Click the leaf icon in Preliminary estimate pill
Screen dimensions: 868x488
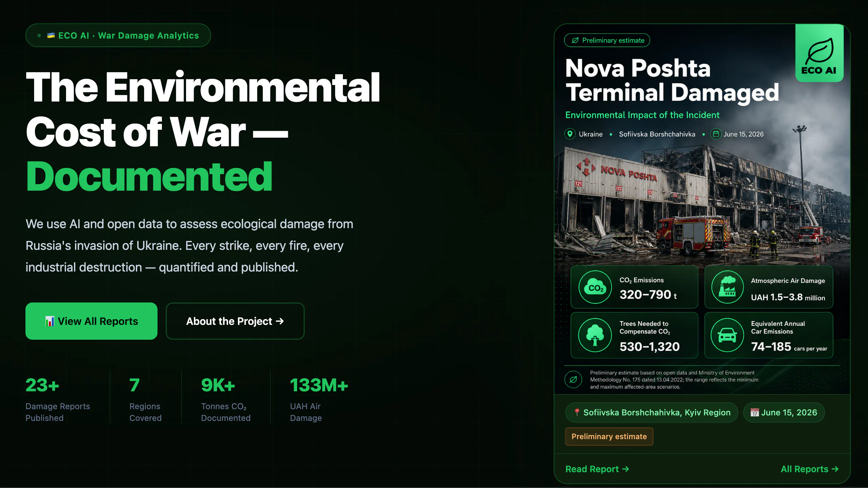coord(575,40)
